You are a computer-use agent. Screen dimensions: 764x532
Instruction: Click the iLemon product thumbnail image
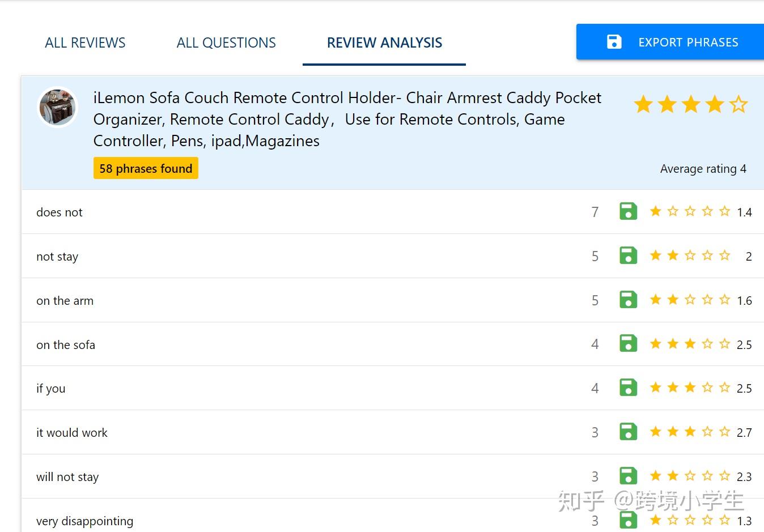pos(57,107)
